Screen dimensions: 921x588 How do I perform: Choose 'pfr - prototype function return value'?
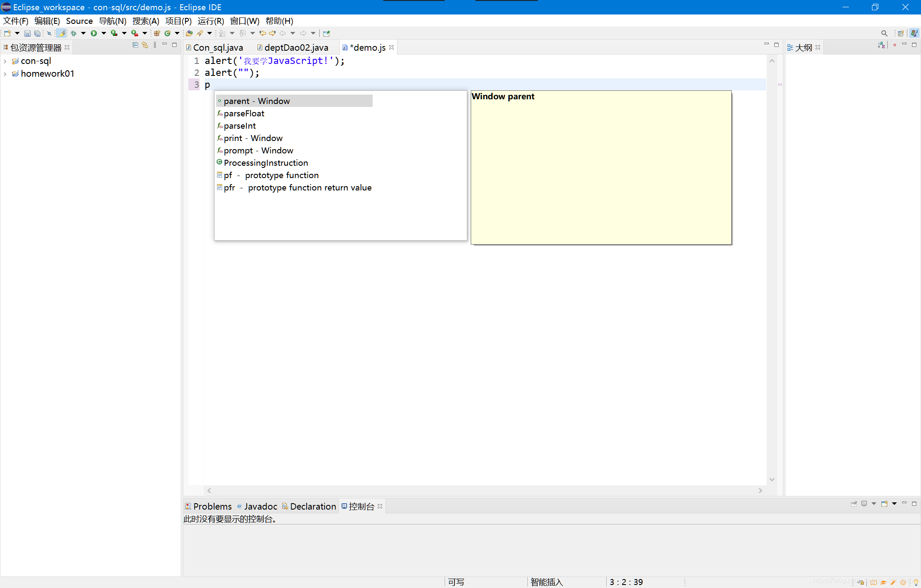tap(294, 187)
